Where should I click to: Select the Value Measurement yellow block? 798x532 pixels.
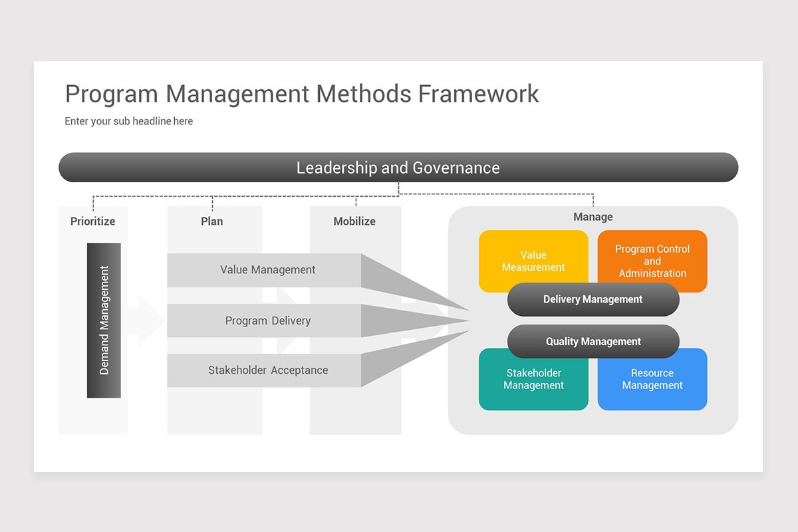click(x=533, y=261)
